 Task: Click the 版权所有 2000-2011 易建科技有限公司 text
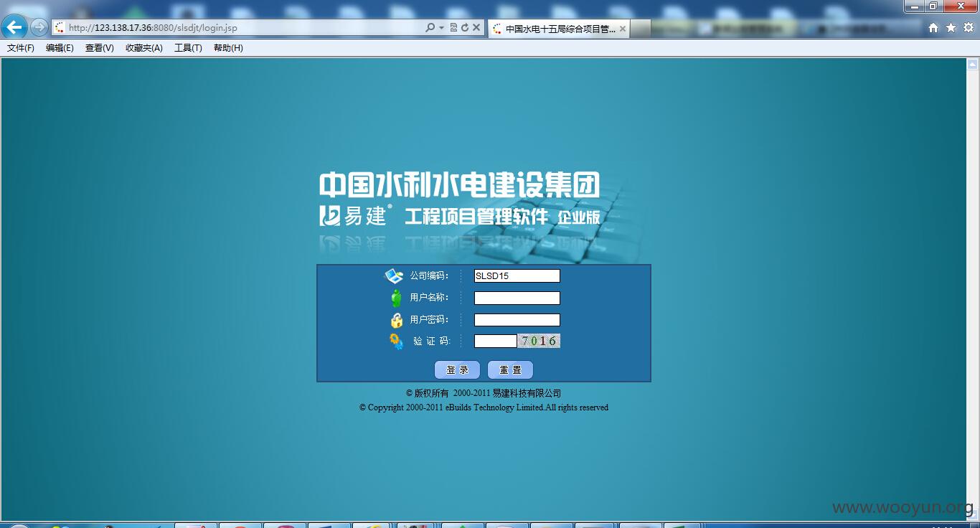point(484,393)
